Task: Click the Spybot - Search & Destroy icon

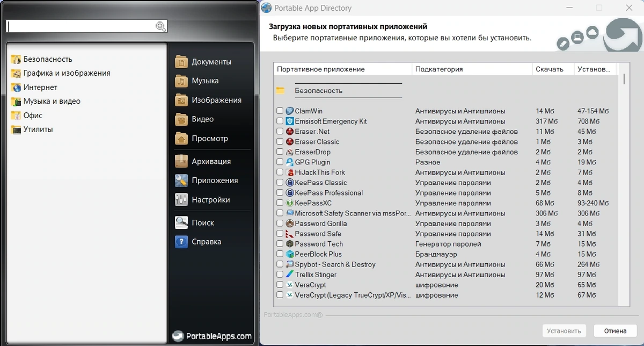Action: pos(290,264)
